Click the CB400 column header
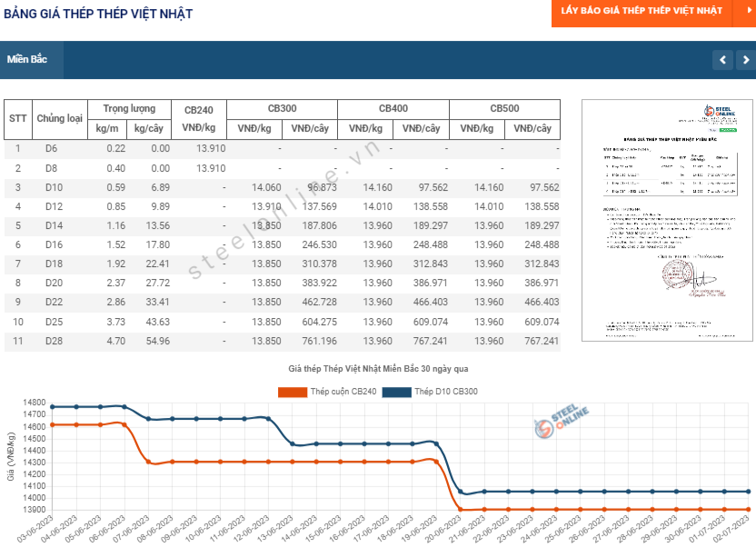The height and width of the screenshot is (547, 756). pyautogui.click(x=393, y=109)
